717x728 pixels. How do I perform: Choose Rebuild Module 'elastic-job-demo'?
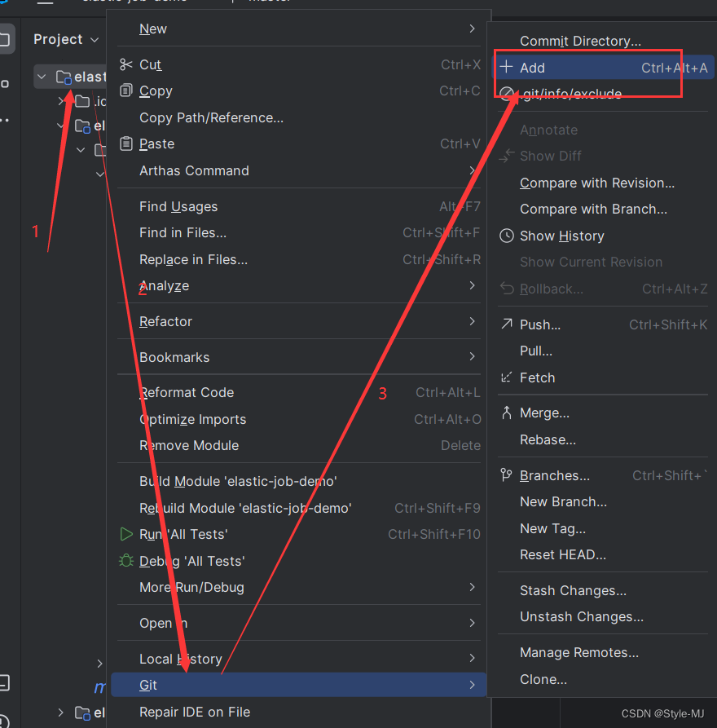point(299,508)
